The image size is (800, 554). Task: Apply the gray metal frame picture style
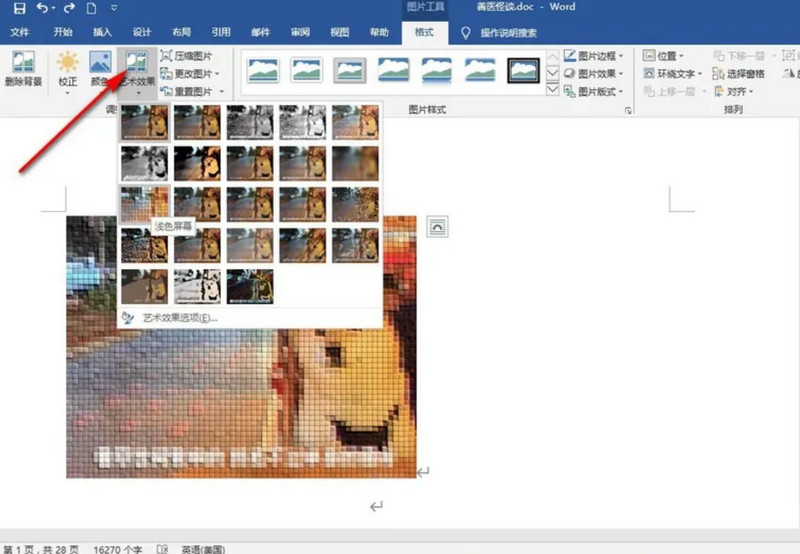(x=349, y=70)
